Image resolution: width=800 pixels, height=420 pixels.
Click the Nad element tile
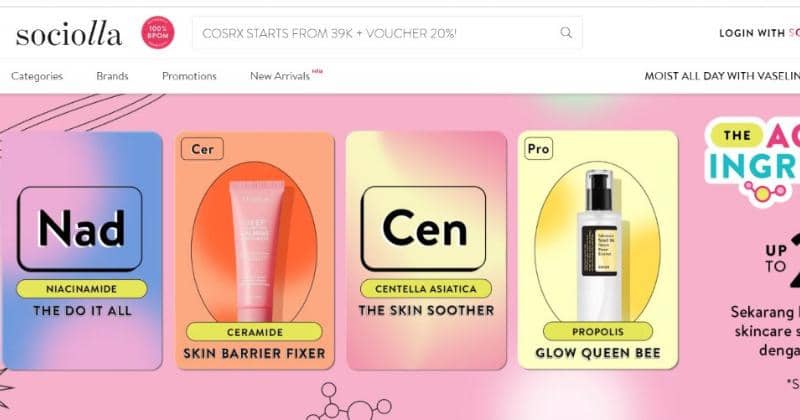pos(80,229)
